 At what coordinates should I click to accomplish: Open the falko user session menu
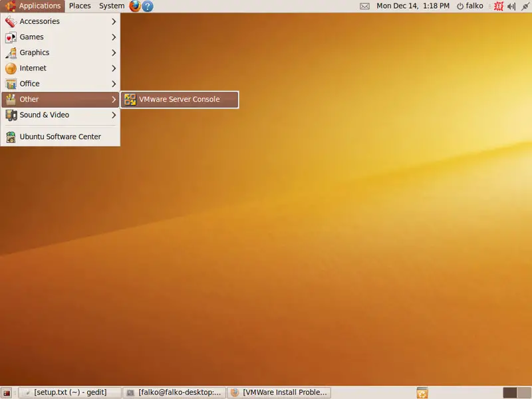(x=470, y=6)
